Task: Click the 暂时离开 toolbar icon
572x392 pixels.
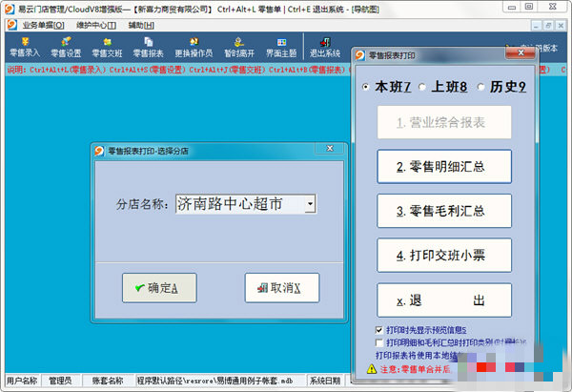Action: (239, 48)
